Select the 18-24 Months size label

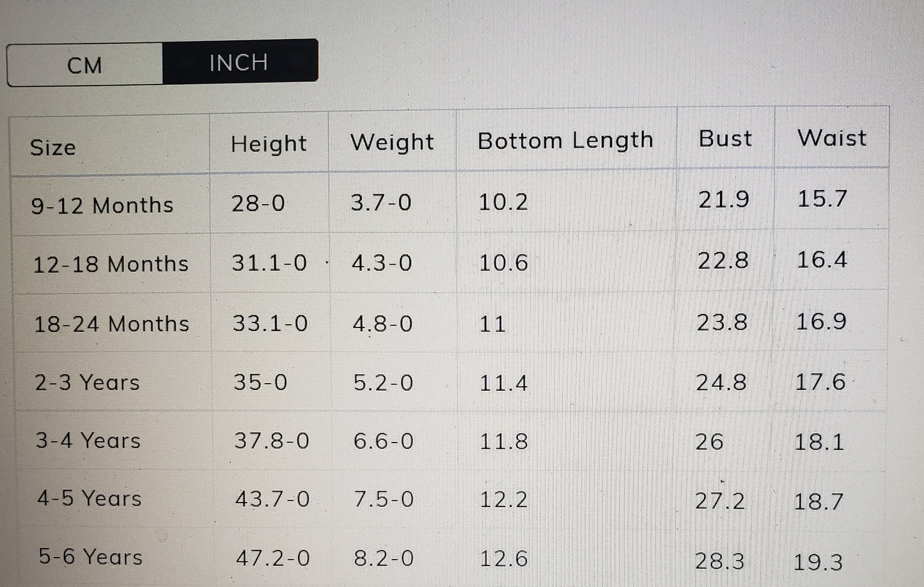pos(111,324)
